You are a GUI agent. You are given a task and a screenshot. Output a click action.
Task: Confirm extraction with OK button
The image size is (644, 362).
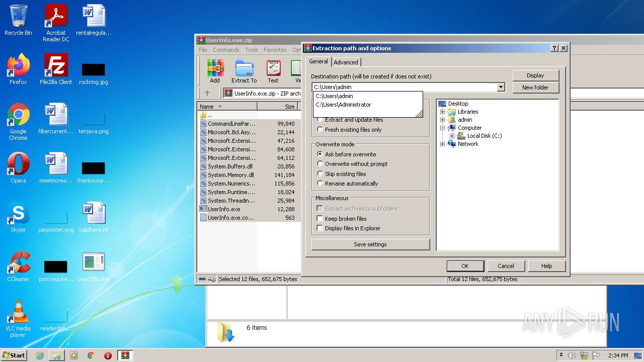click(x=465, y=266)
